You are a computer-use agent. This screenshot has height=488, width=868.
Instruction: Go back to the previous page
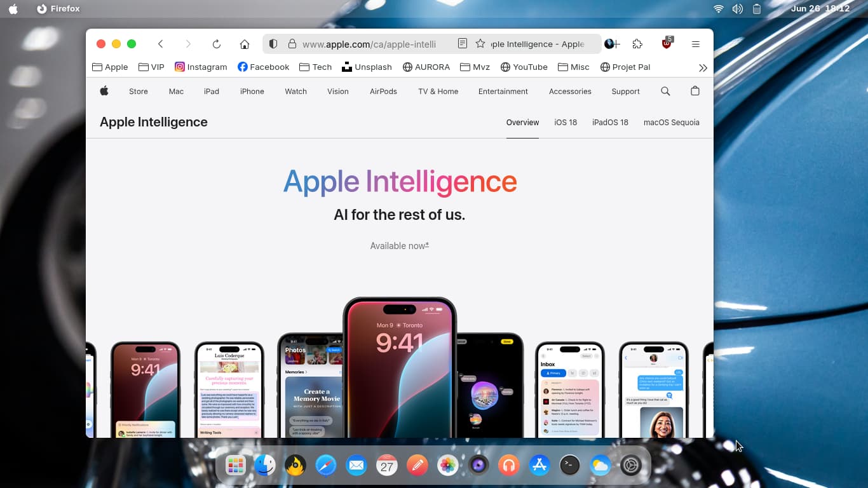[x=161, y=44]
